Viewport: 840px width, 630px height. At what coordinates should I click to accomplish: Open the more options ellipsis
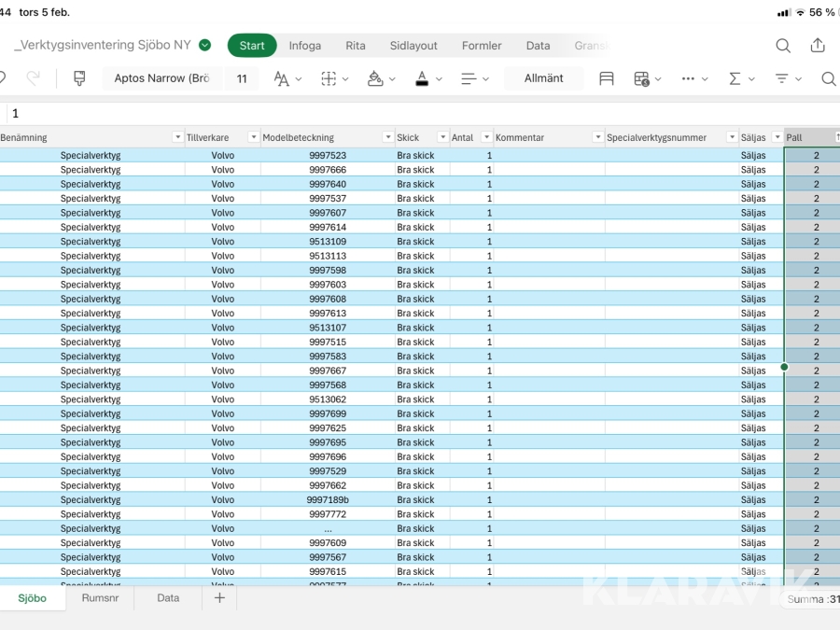tap(689, 78)
